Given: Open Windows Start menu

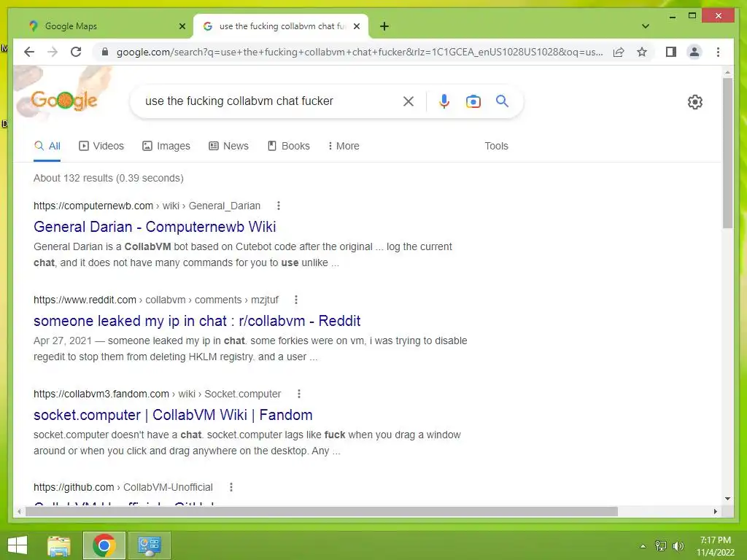Looking at the screenshot, I should click(x=18, y=545).
